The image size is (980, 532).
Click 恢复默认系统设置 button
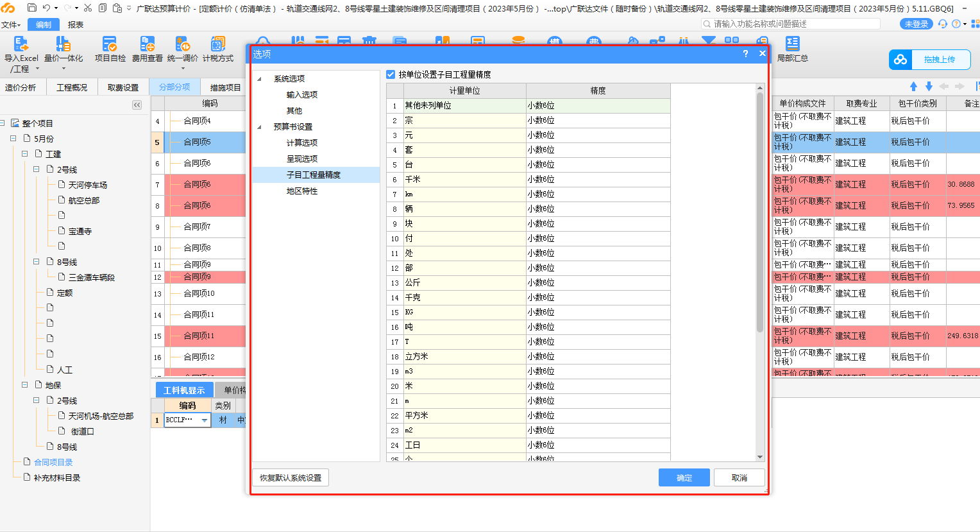291,477
